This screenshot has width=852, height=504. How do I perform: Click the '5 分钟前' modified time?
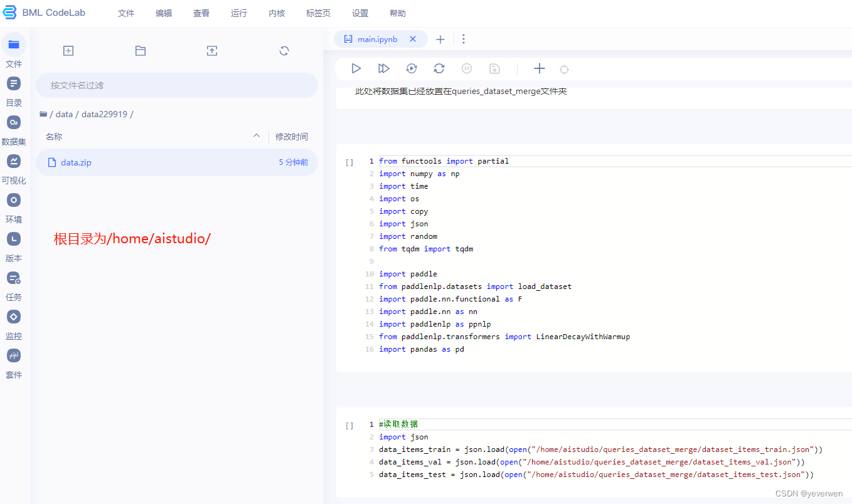pyautogui.click(x=294, y=162)
